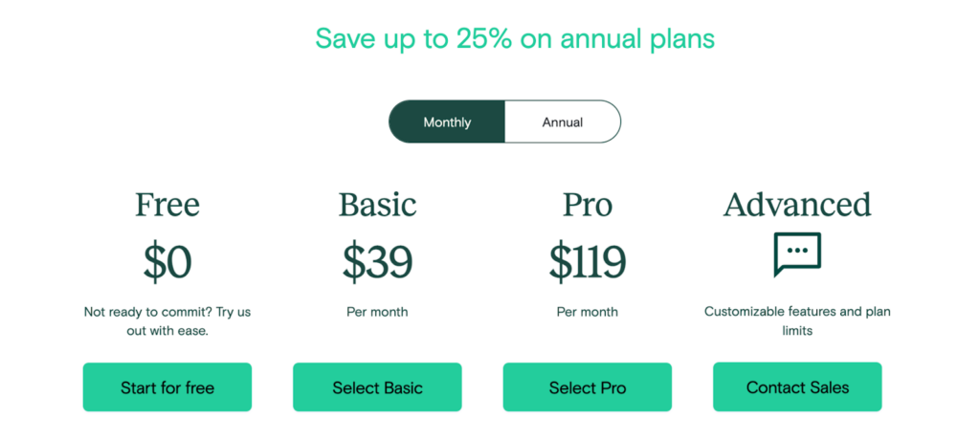Click the Pro plan heading

point(588,205)
